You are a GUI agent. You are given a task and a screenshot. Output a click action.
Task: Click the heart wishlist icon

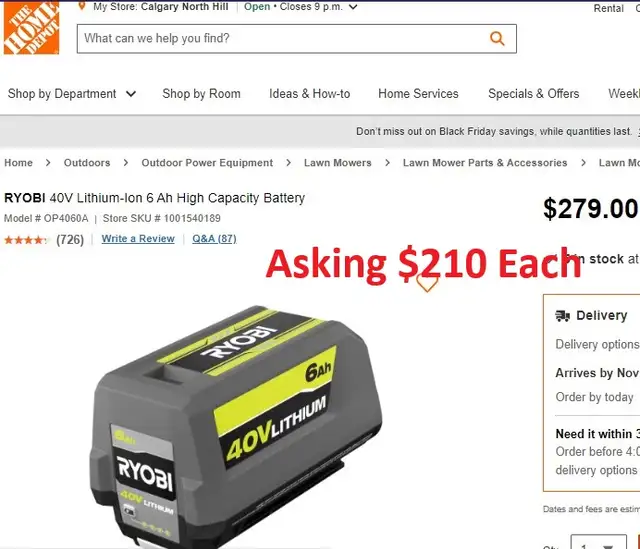coord(427,282)
